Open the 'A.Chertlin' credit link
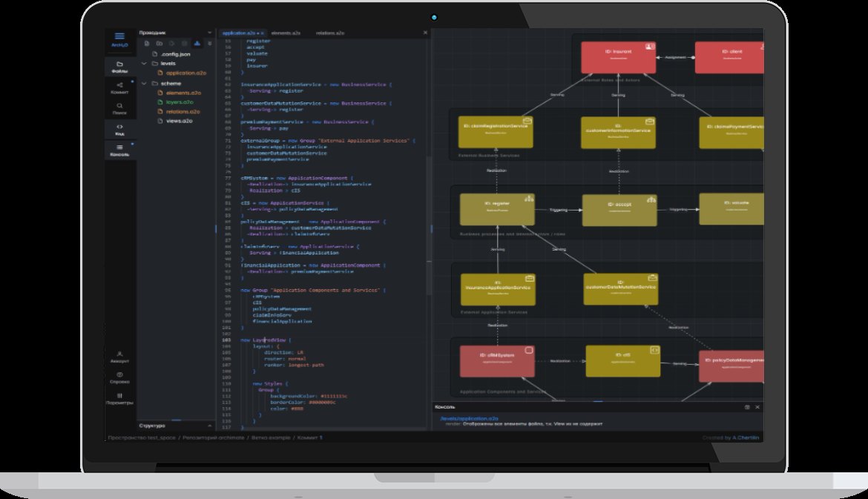Image resolution: width=868 pixels, height=499 pixels. (746, 437)
